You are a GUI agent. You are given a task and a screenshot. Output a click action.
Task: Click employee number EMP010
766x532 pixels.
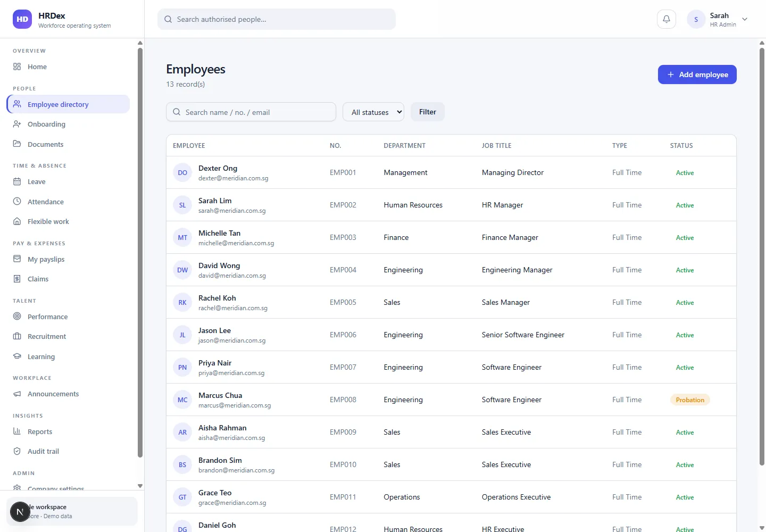[343, 464]
